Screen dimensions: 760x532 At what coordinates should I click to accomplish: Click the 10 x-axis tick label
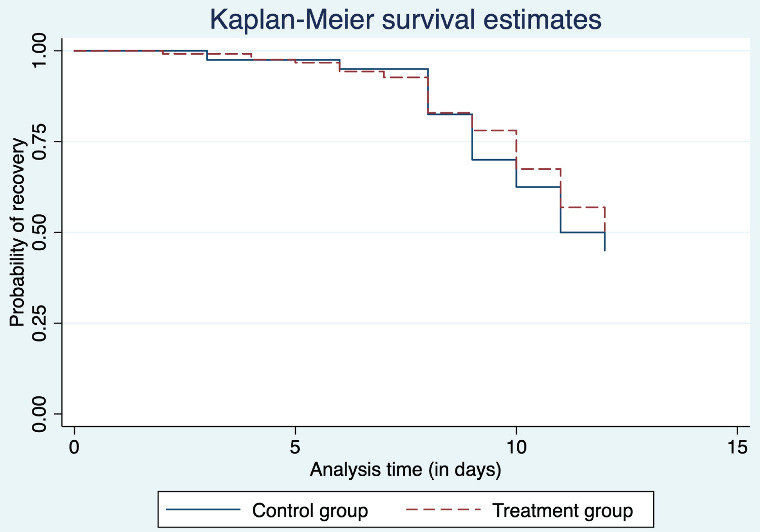(x=516, y=447)
